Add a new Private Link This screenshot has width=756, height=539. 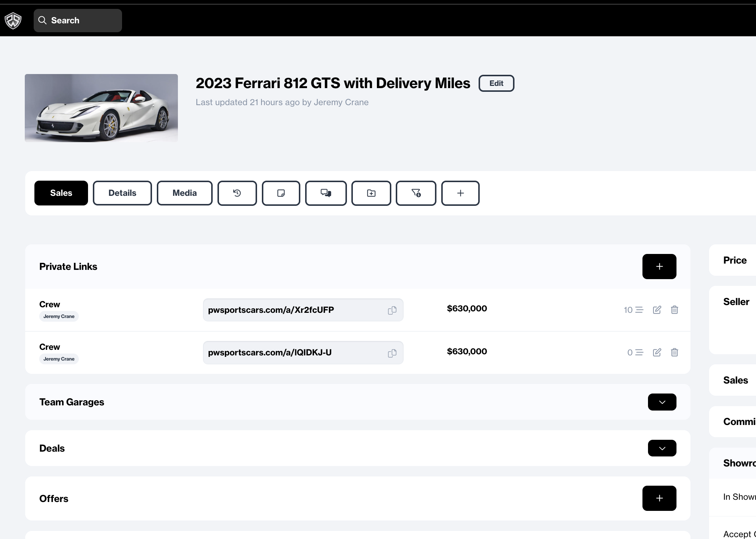coord(659,266)
